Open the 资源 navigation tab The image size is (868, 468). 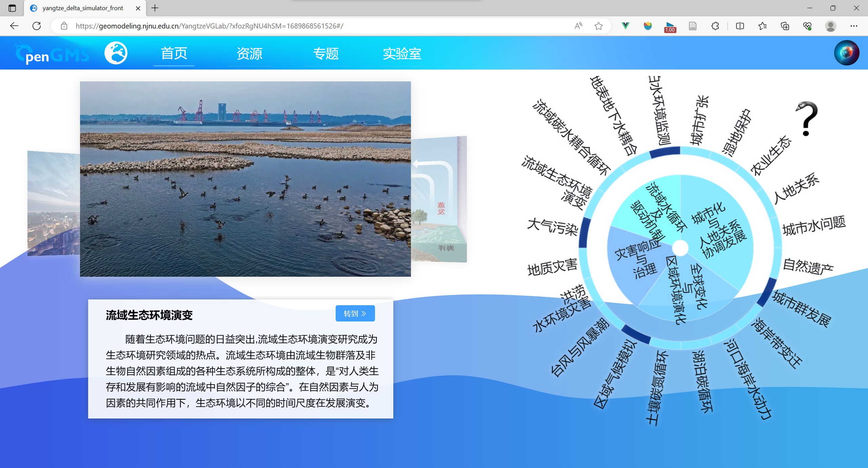pyautogui.click(x=250, y=54)
